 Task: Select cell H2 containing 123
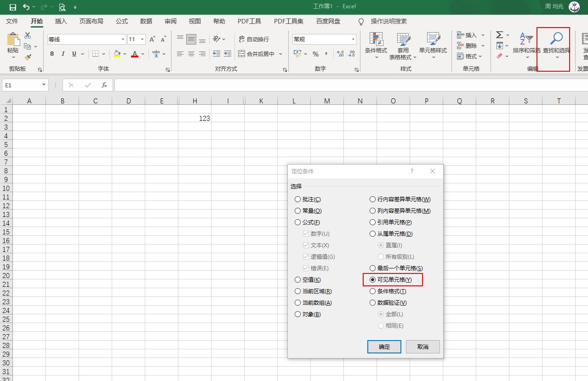(x=195, y=118)
